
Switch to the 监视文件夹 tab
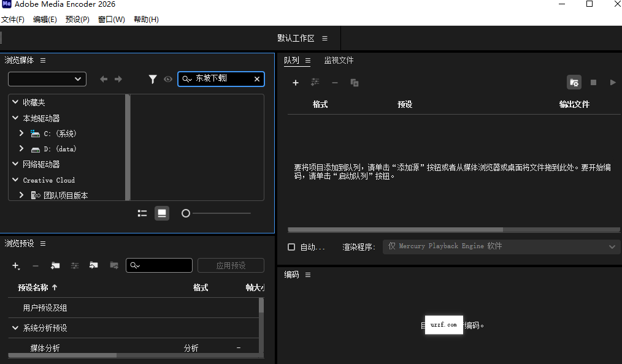(339, 60)
